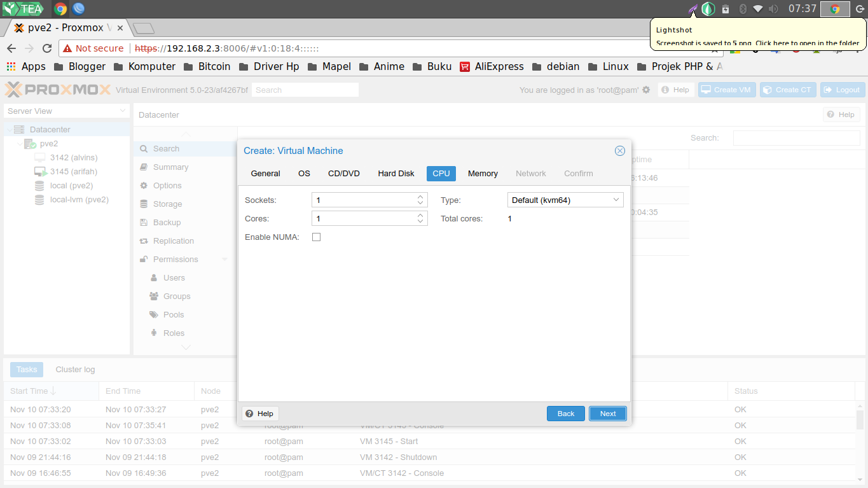This screenshot has width=868, height=488.
Task: Collapse the pve2 node expander
Action: coord(19,144)
